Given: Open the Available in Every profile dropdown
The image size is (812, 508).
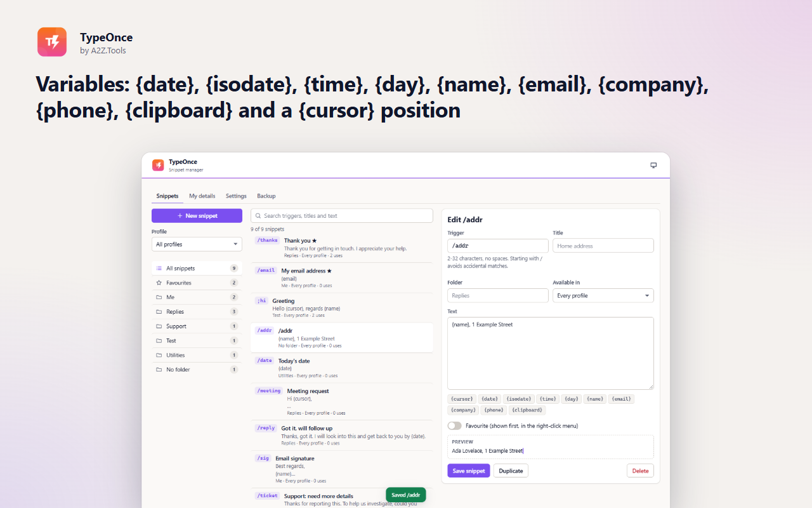Looking at the screenshot, I should pos(603,295).
